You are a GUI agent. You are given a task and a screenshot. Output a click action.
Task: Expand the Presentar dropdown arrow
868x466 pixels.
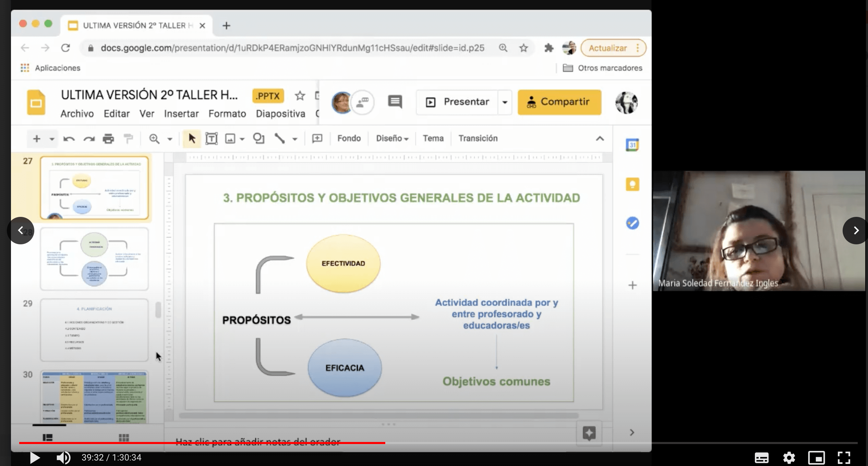click(x=505, y=102)
